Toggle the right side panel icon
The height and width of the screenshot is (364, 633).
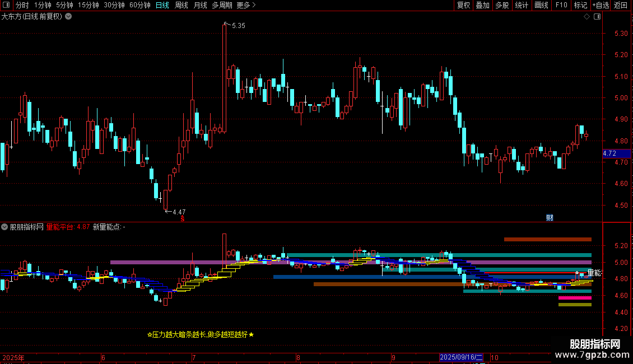point(597,17)
